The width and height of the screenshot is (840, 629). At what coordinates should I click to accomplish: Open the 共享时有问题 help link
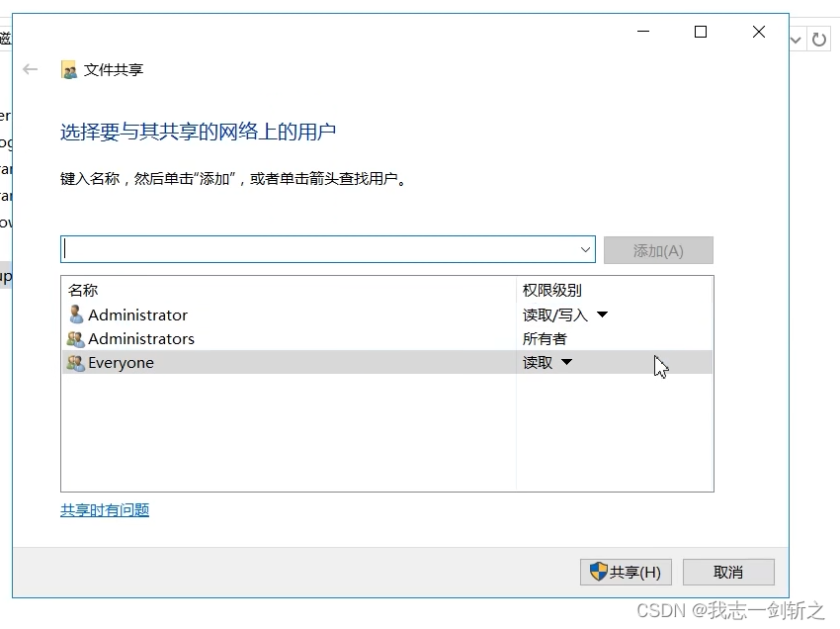coord(105,510)
